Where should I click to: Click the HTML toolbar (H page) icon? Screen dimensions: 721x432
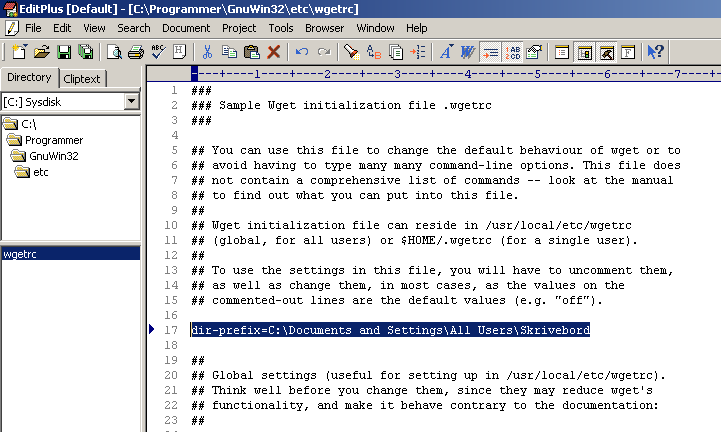pyautogui.click(x=180, y=52)
